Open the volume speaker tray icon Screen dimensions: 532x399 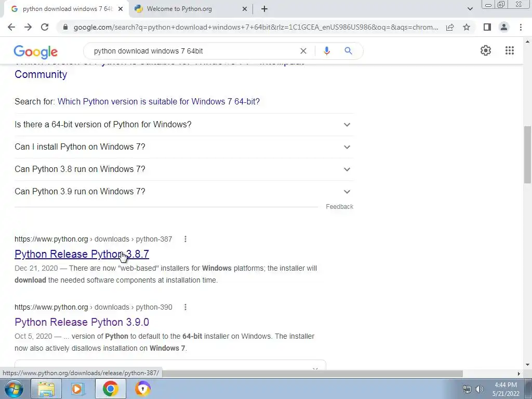(x=480, y=389)
